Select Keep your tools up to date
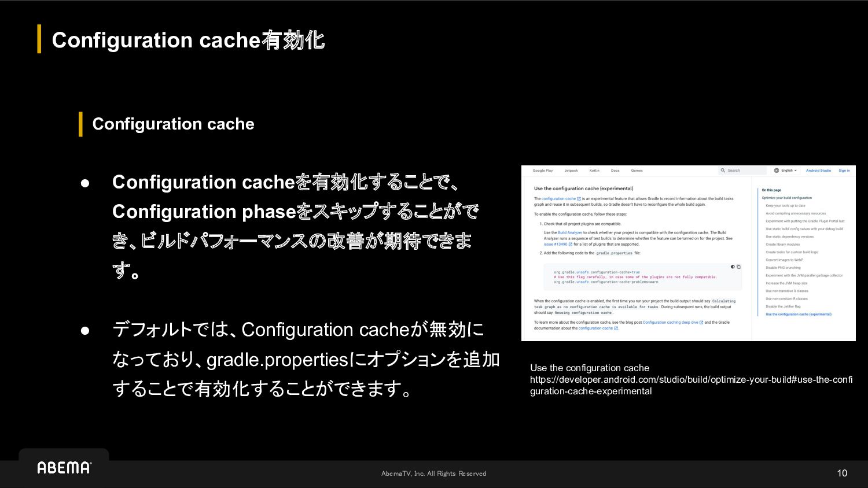The height and width of the screenshot is (488, 868). pos(785,205)
